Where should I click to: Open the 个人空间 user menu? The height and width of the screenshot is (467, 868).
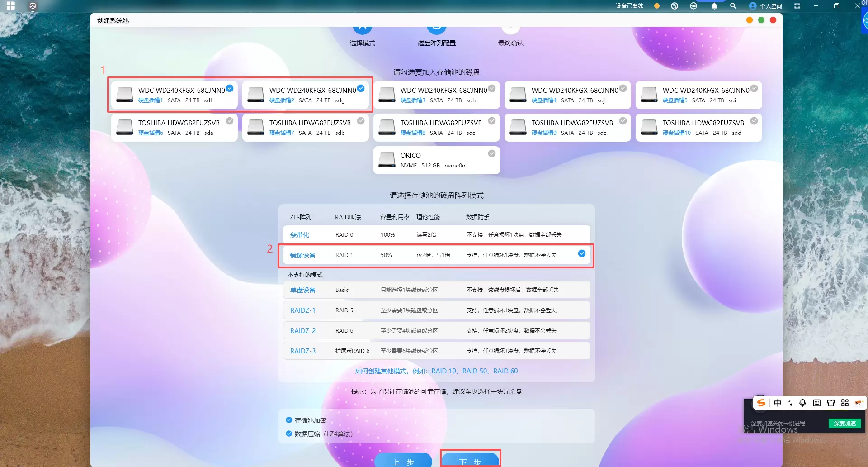pos(765,6)
